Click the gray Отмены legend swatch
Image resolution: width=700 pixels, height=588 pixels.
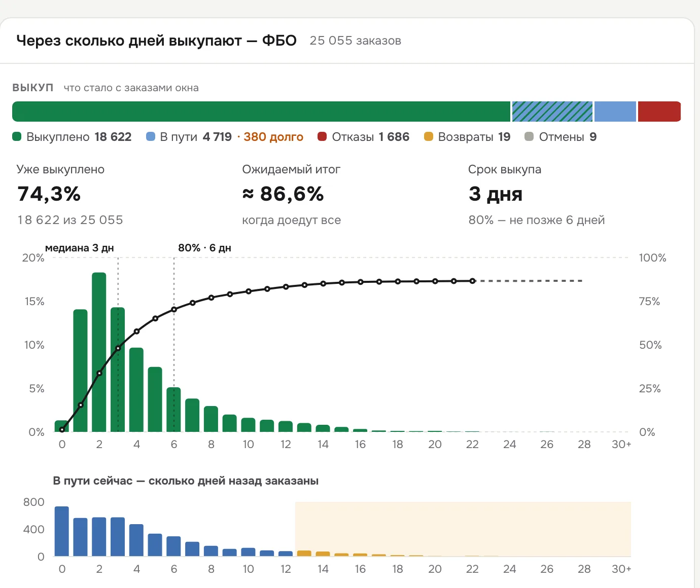(x=529, y=136)
